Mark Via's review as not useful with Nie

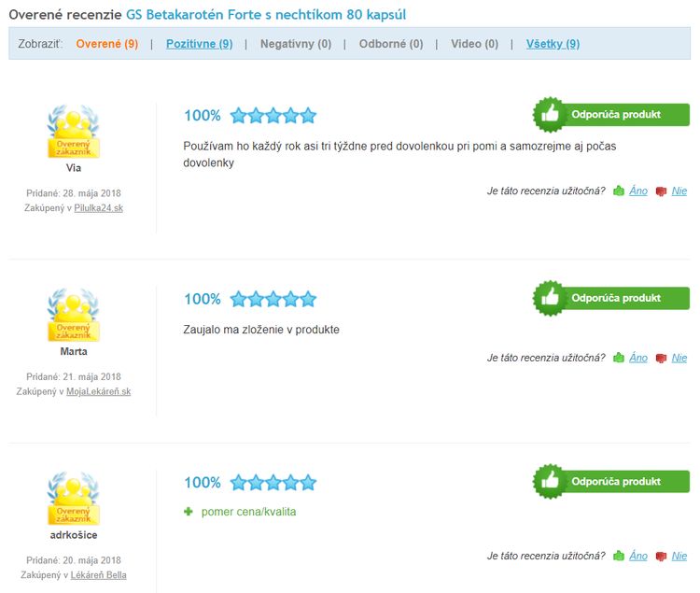pos(679,191)
